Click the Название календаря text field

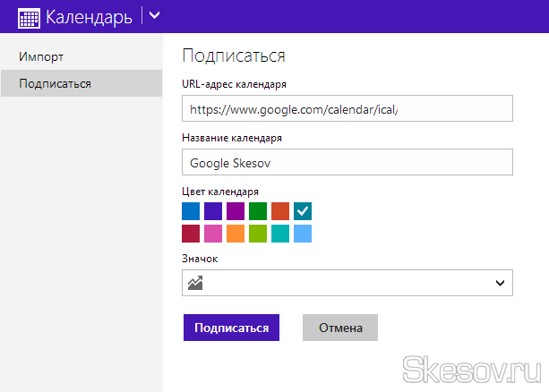pyautogui.click(x=347, y=162)
